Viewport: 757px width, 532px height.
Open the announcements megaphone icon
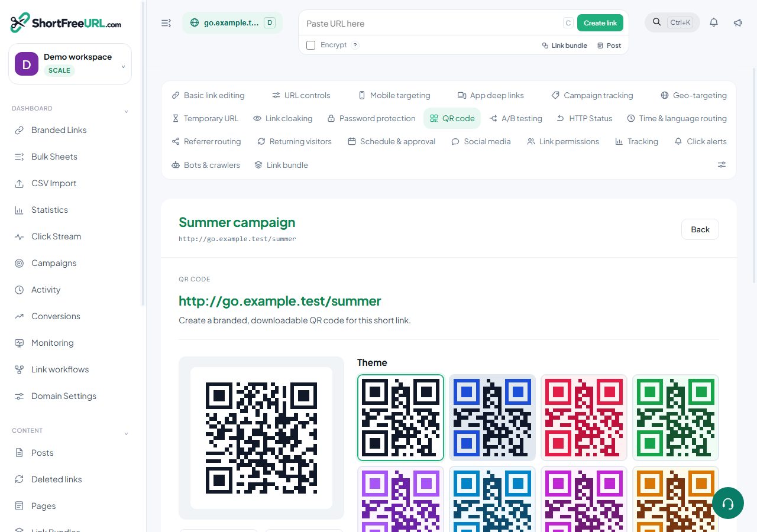[x=737, y=22]
